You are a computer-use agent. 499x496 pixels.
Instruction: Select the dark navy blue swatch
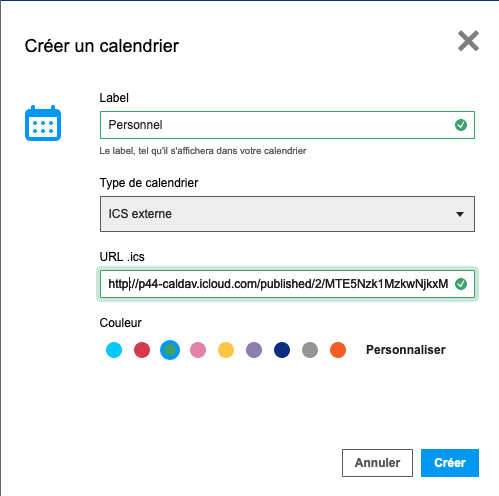(x=282, y=350)
